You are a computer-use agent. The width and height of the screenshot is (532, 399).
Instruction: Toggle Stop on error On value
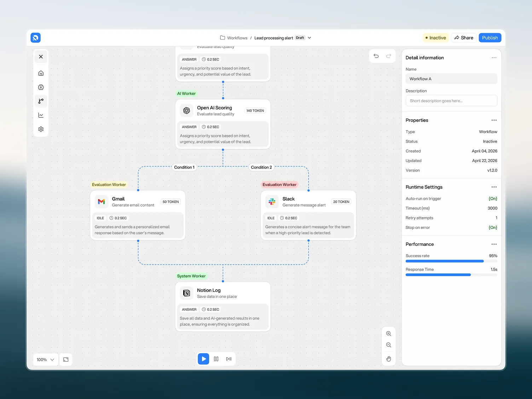coord(493,228)
